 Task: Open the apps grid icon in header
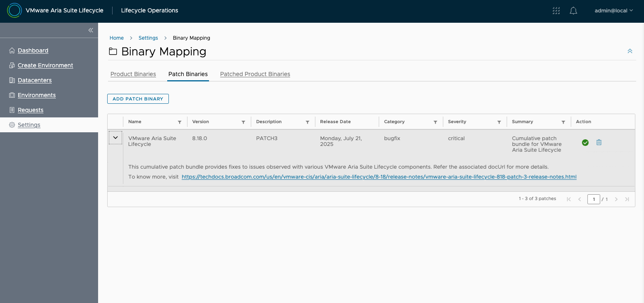556,11
